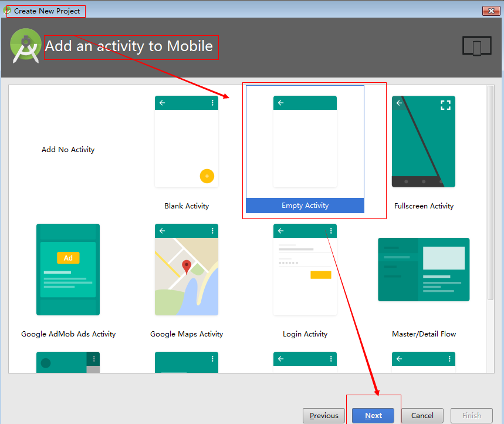Viewport: 504px width, 424px height.
Task: Click the back arrow in Blank Activity preview
Action: click(x=163, y=103)
